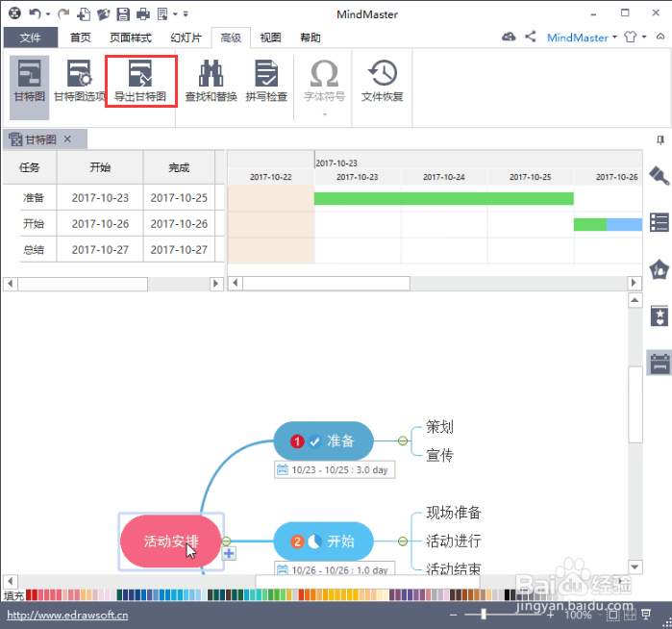The width and height of the screenshot is (672, 629).
Task: Click the priority 1 marker on the 准备 node
Action: click(x=297, y=441)
